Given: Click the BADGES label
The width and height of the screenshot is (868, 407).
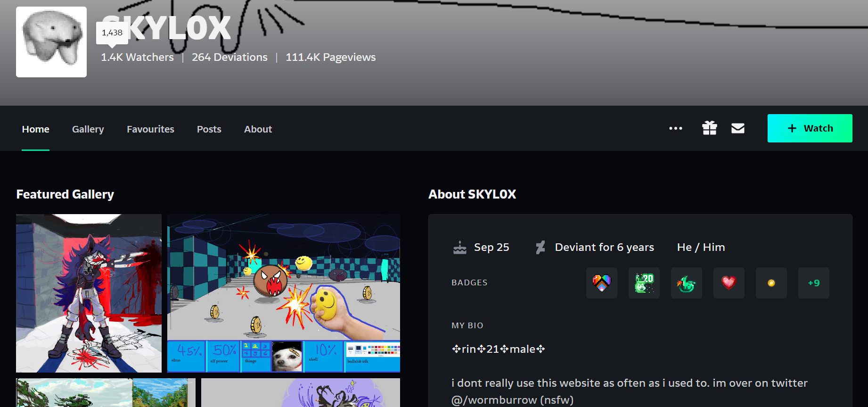Looking at the screenshot, I should 469,282.
